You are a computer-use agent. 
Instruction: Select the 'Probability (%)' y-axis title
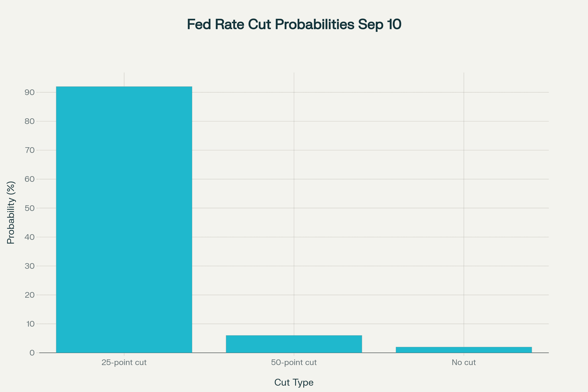coord(11,212)
